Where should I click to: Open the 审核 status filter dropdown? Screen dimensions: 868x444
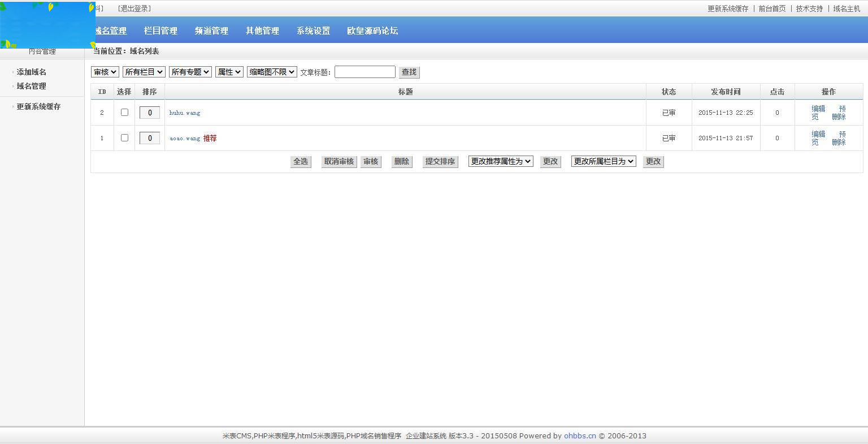(105, 72)
